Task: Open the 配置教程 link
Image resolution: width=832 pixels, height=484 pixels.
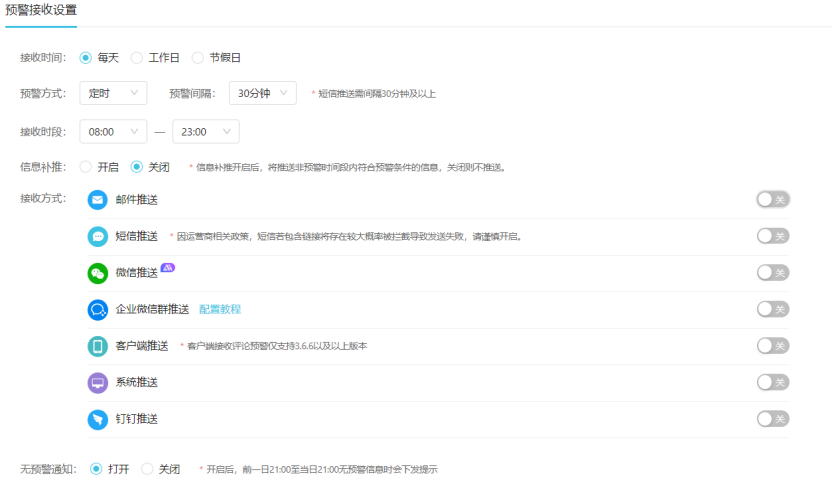Action: click(220, 309)
